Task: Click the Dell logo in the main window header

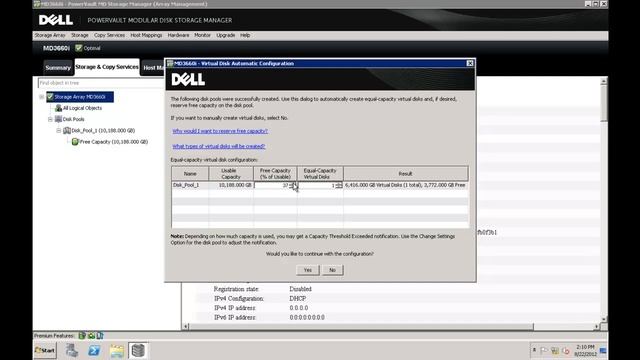Action: pyautogui.click(x=56, y=20)
